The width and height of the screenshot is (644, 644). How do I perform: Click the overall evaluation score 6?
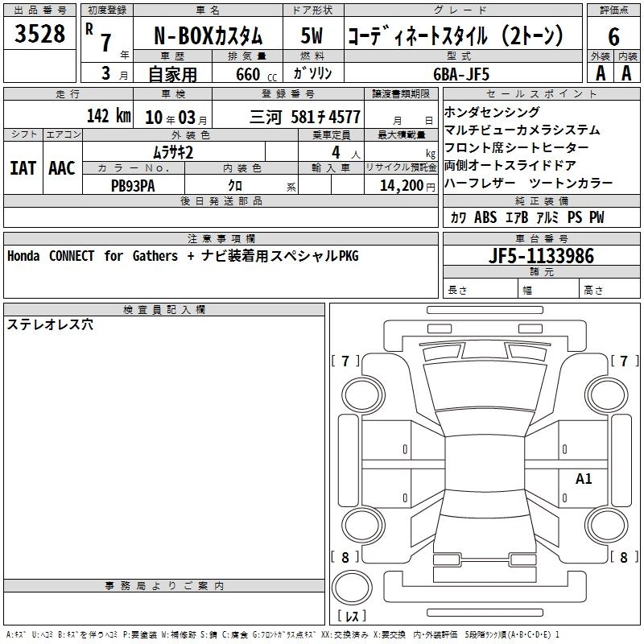point(613,35)
